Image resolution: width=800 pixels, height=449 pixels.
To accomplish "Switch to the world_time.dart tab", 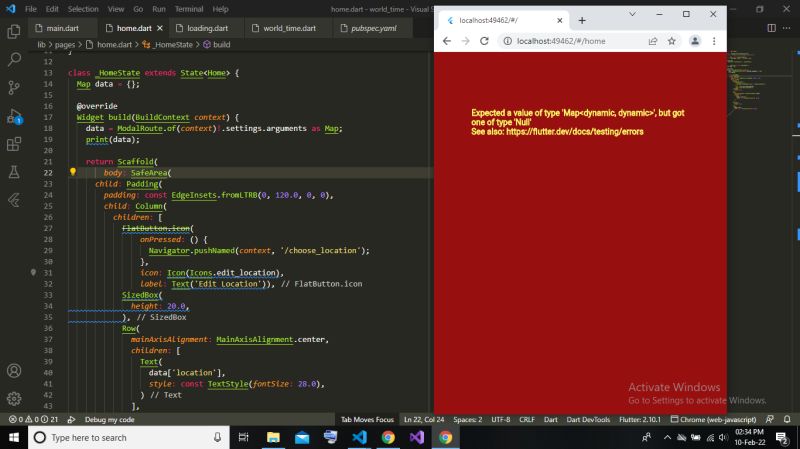I will 289,28.
